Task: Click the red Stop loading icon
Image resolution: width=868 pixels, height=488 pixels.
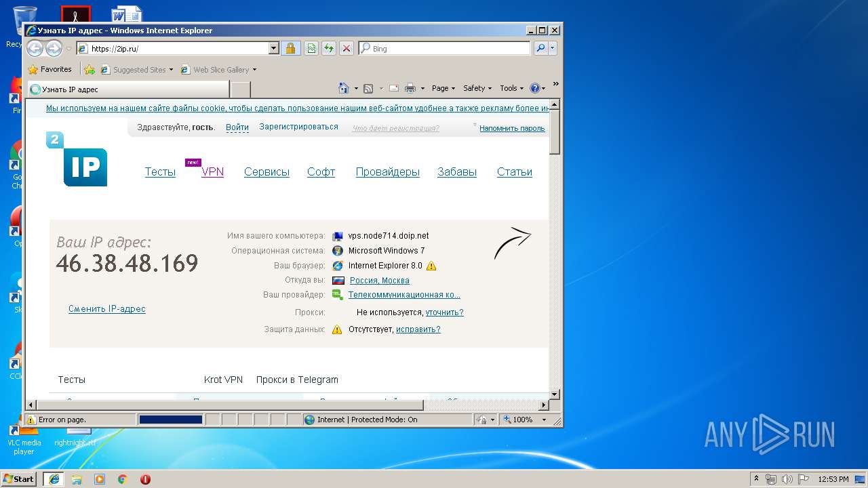Action: pos(347,48)
